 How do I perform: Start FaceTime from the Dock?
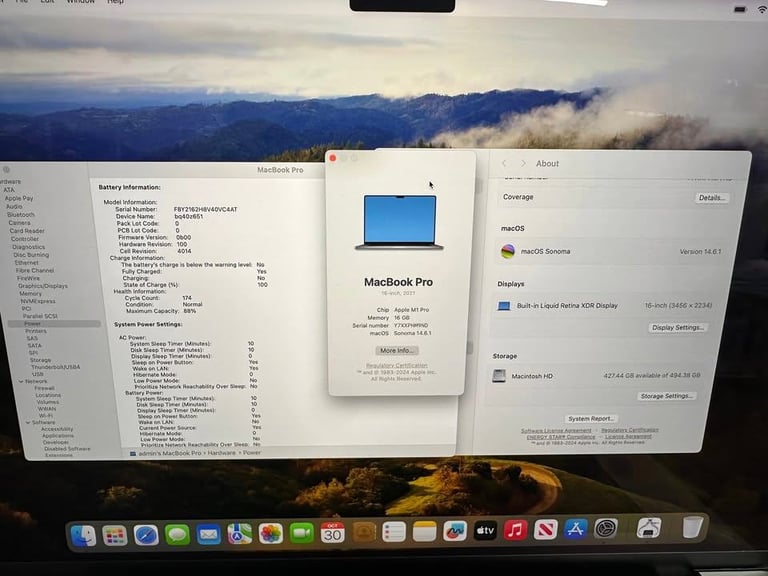(x=302, y=532)
